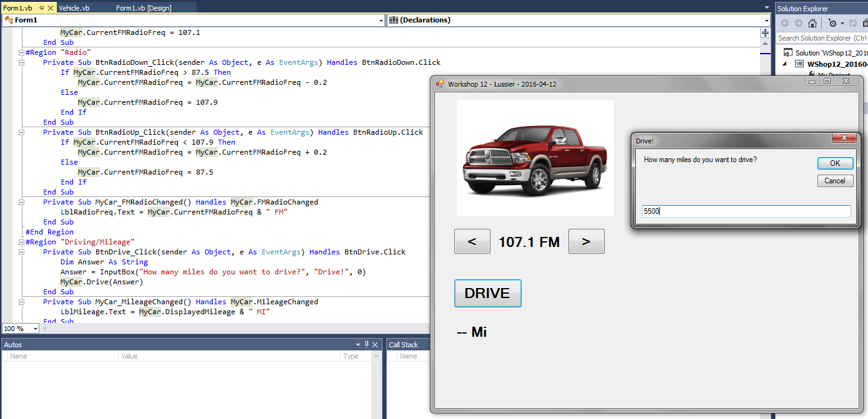The image size is (868, 419).
Task: Click the 'How many miles' dialog prompt text
Action: (x=700, y=160)
